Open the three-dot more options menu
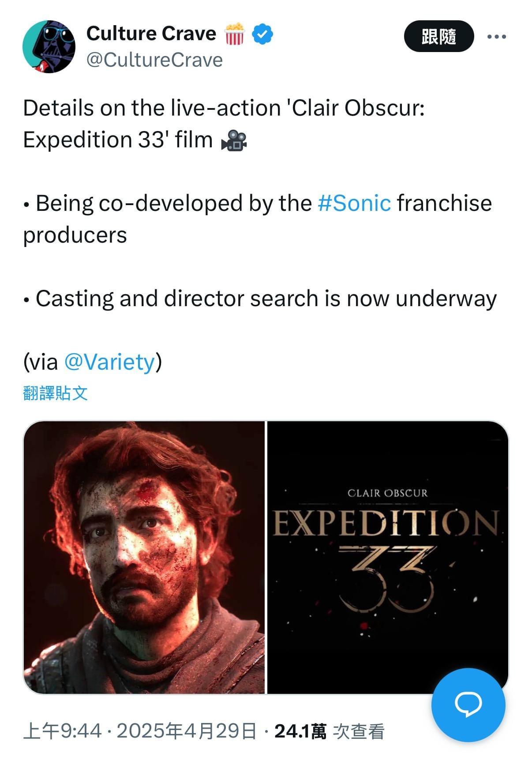Viewport: 532px width, 764px height. click(x=497, y=37)
